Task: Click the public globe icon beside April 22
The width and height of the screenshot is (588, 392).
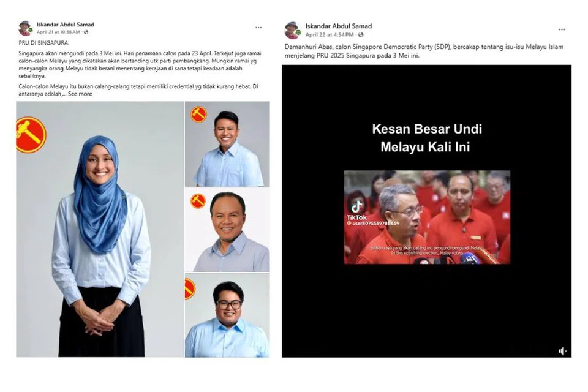Action: pyautogui.click(x=360, y=34)
